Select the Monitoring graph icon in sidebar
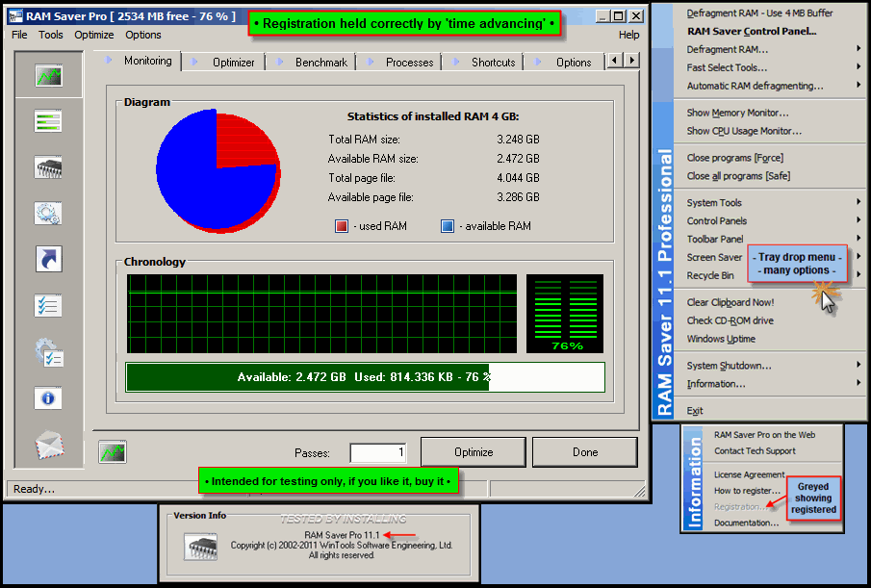The image size is (871, 588). 48,76
